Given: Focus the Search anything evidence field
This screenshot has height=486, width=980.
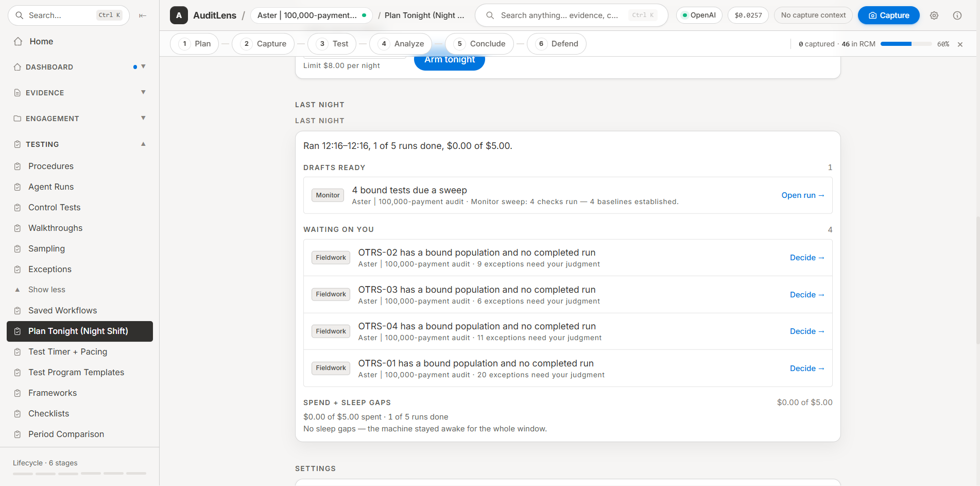Looking at the screenshot, I should [x=571, y=15].
